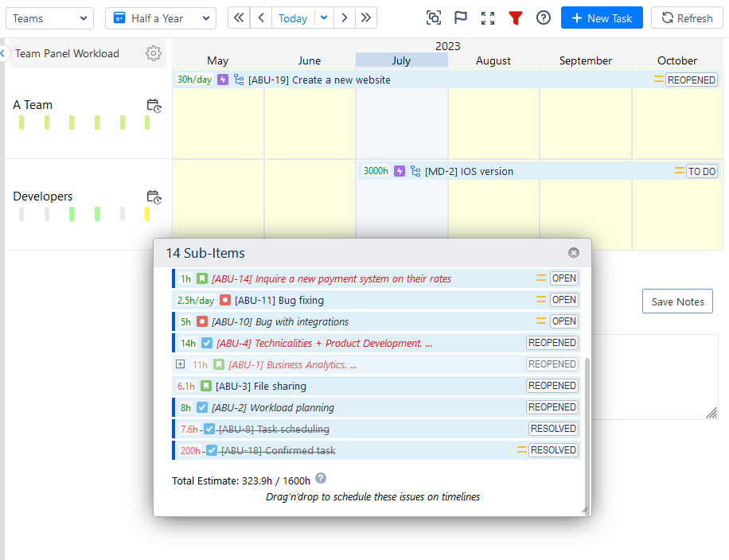Expand the ABU-1 Business Analytics sub-item

181,364
